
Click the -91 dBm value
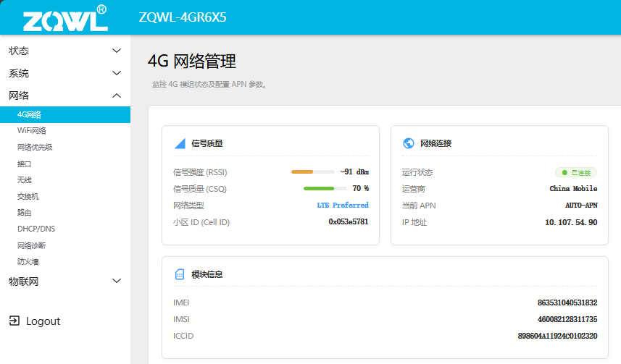(x=354, y=172)
